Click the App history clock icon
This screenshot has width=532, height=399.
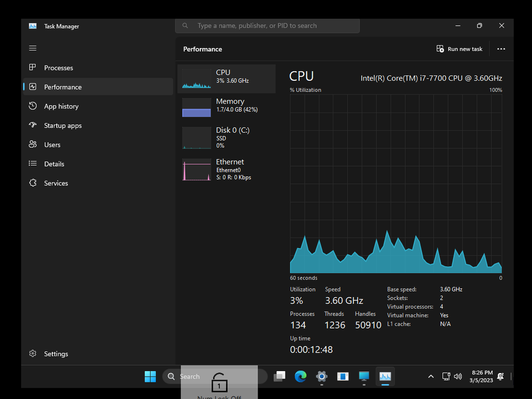pyautogui.click(x=32, y=106)
